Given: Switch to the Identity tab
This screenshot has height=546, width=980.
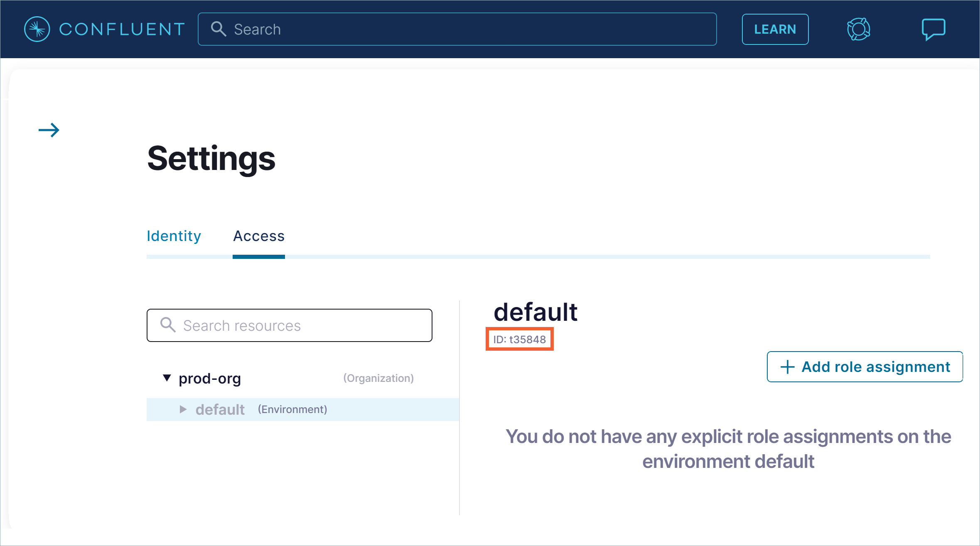Looking at the screenshot, I should [173, 236].
